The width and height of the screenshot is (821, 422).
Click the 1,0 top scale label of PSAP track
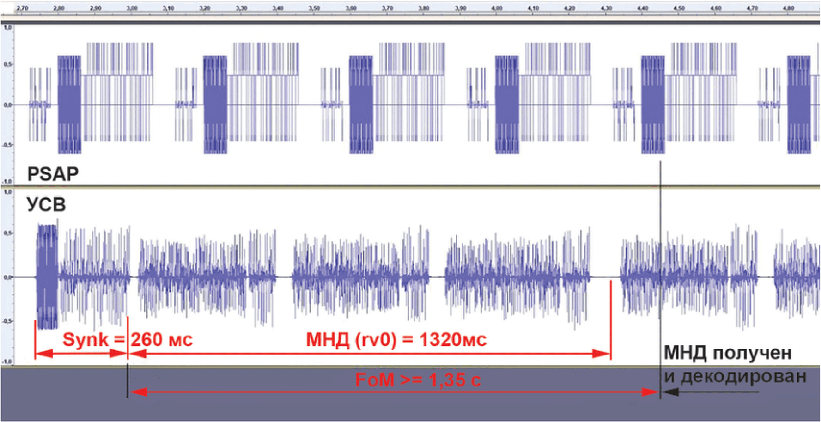click(x=7, y=27)
